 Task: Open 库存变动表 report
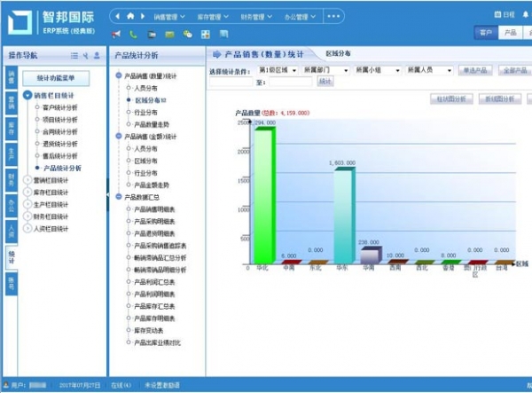tap(149, 331)
